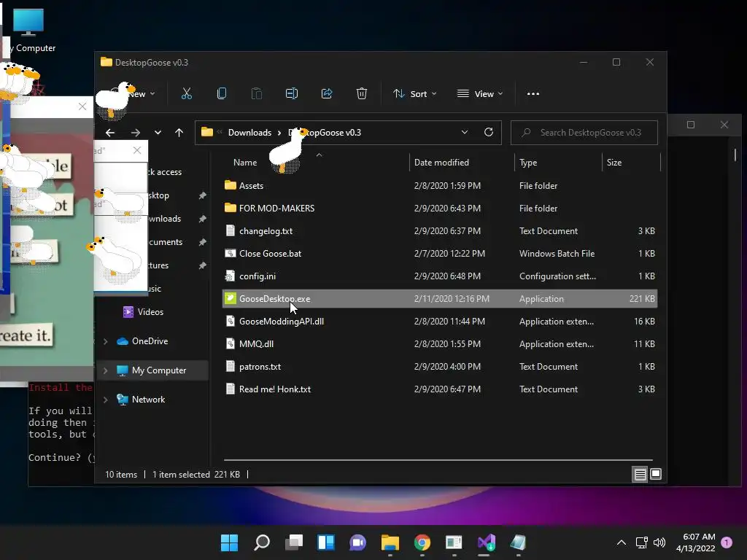
Task: Open recent locations chevron dropdown
Action: click(x=158, y=133)
